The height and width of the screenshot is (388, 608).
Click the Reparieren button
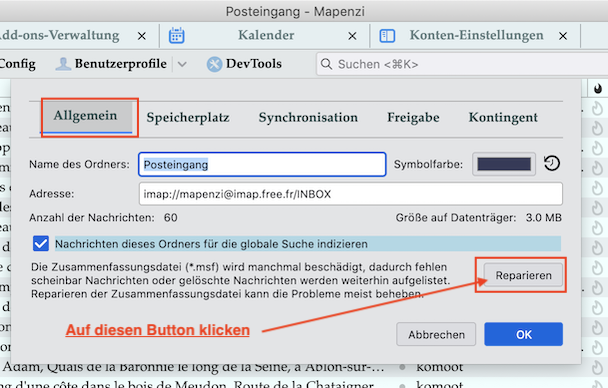click(523, 275)
